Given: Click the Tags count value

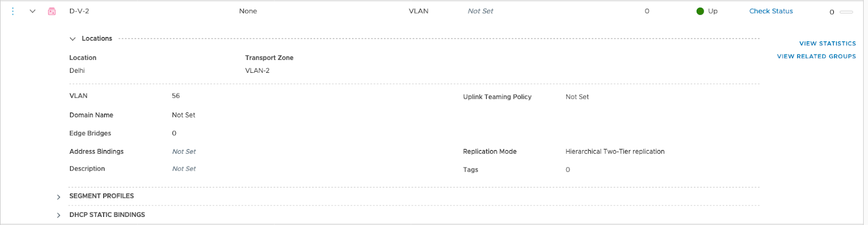Looking at the screenshot, I should [568, 170].
